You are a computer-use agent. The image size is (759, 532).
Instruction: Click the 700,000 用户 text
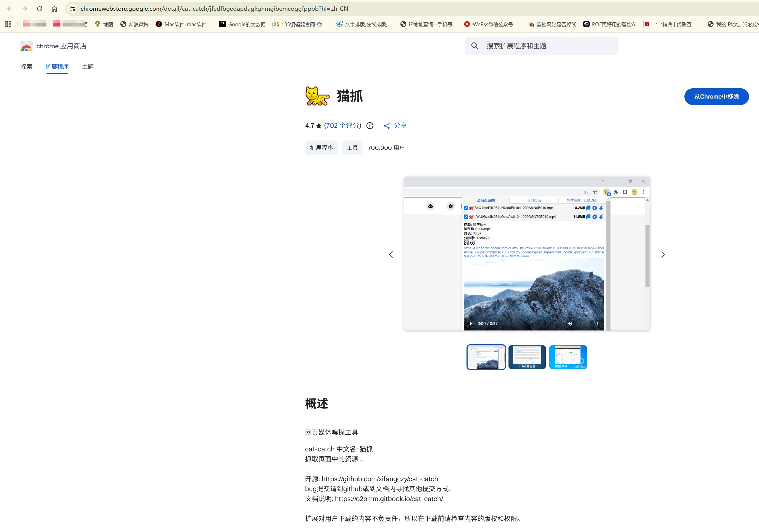(x=386, y=148)
